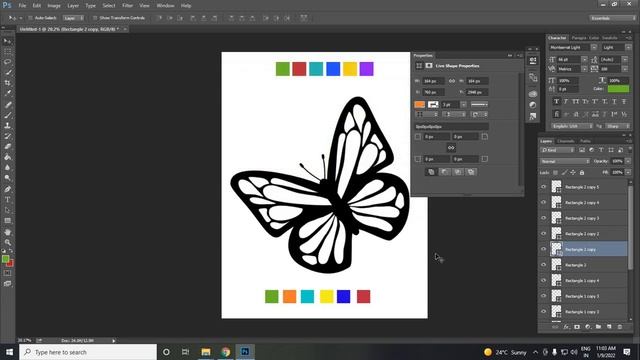The image size is (640, 360).
Task: Select the Lasso tool
Action: tap(7, 62)
